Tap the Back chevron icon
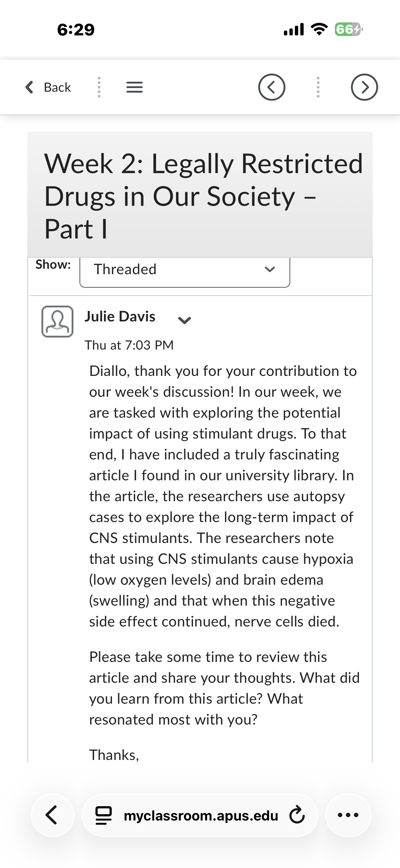This screenshot has height=868, width=400. 29,87
